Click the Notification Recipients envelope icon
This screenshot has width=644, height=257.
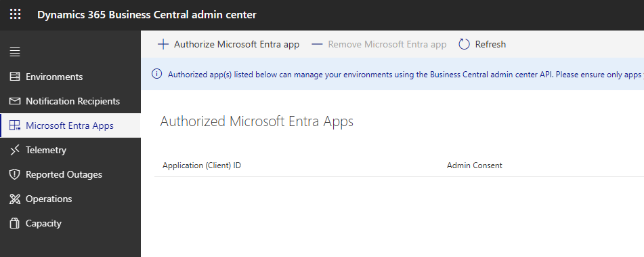(15, 101)
